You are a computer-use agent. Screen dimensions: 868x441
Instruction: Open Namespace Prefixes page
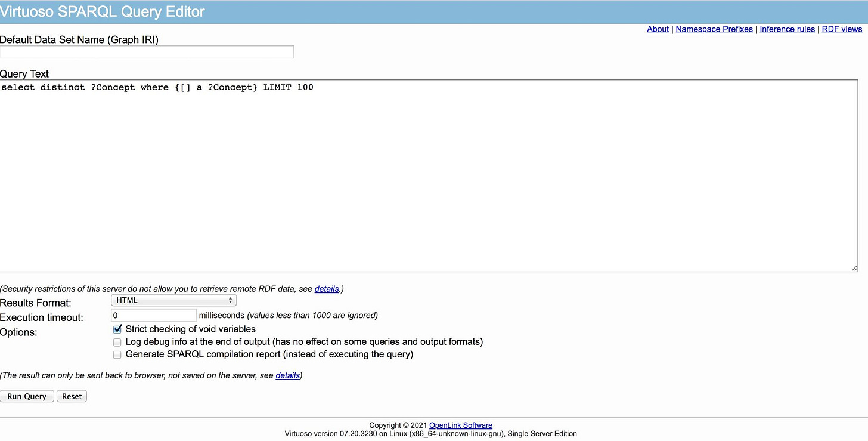[714, 29]
